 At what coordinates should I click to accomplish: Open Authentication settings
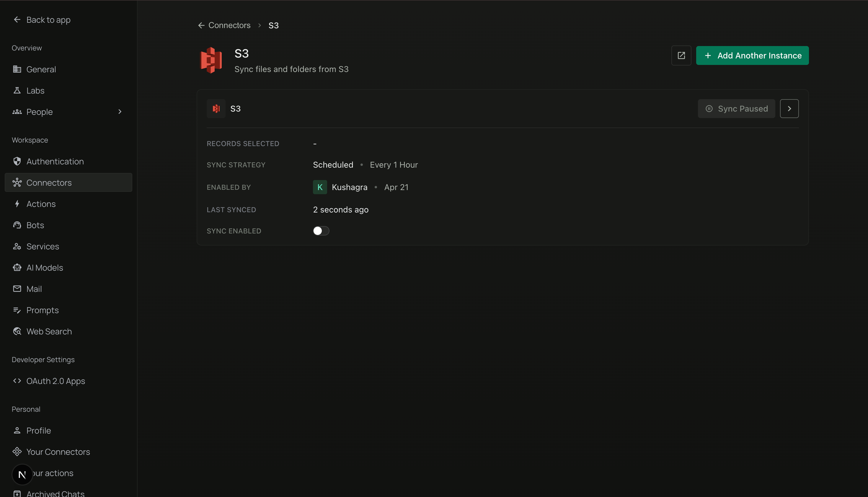coord(68,161)
